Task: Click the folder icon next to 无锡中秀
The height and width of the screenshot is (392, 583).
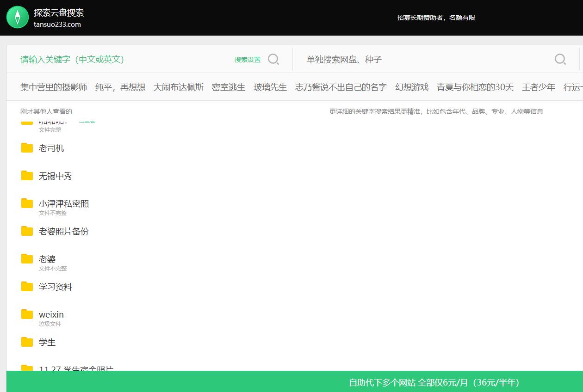Action: (27, 176)
